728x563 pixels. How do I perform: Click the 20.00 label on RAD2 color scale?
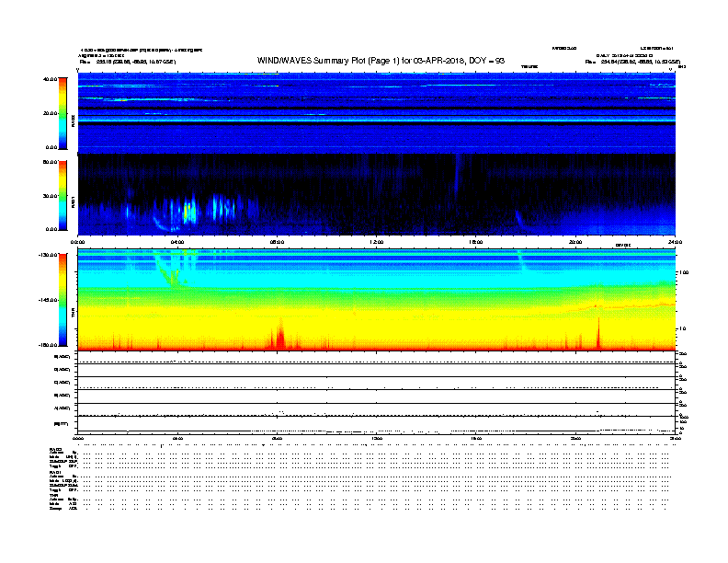click(50, 113)
